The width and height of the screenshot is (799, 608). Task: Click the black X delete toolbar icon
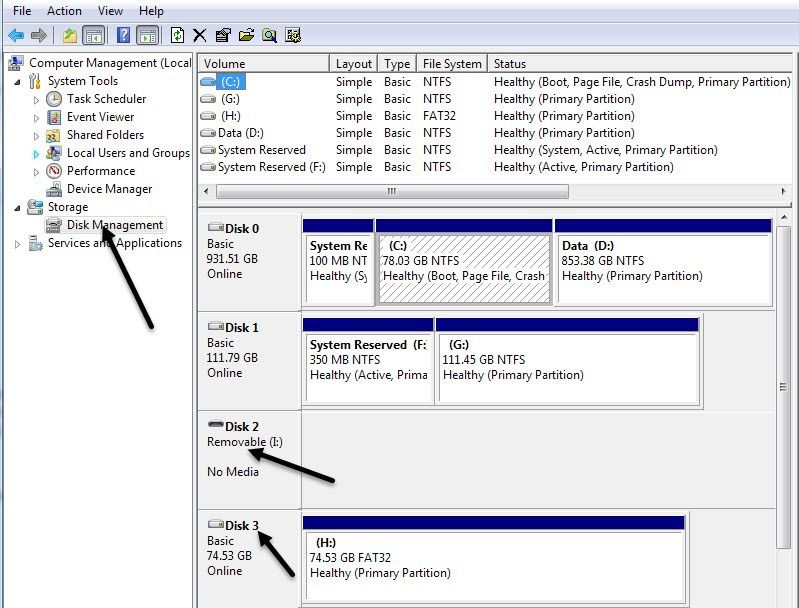(x=200, y=36)
